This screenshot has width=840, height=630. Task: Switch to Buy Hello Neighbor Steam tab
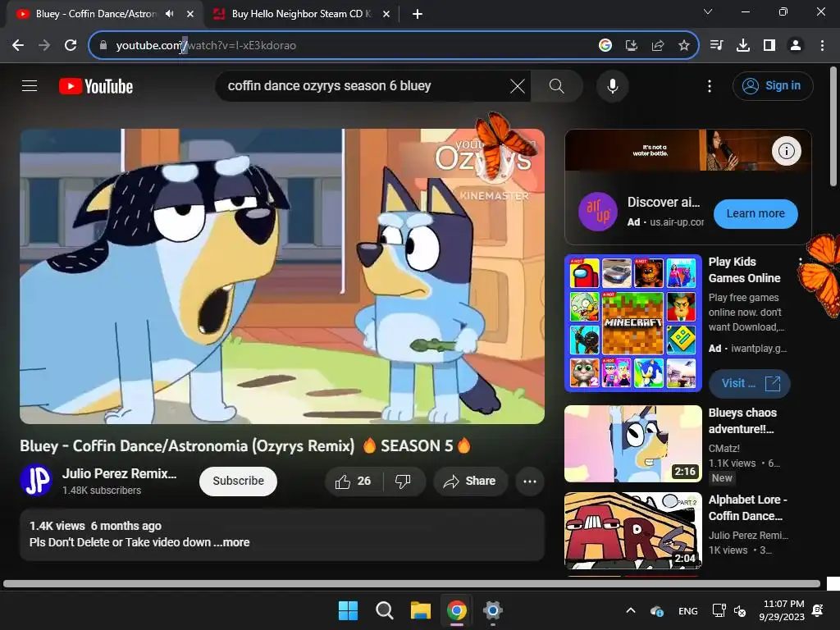302,14
